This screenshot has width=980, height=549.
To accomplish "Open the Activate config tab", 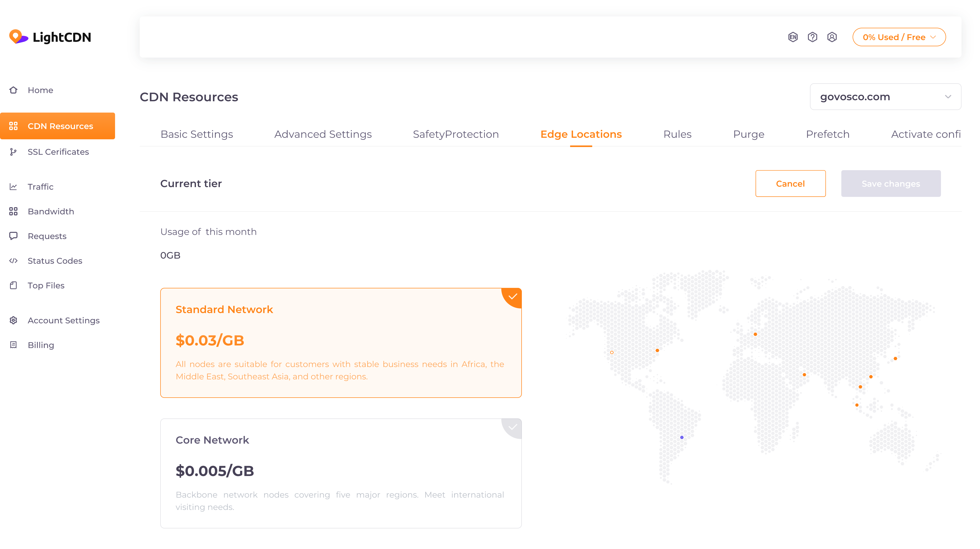I will tap(926, 134).
